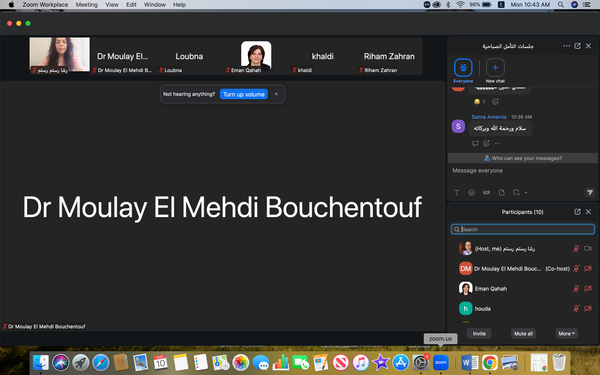Unmute houda in participants list

(x=576, y=308)
